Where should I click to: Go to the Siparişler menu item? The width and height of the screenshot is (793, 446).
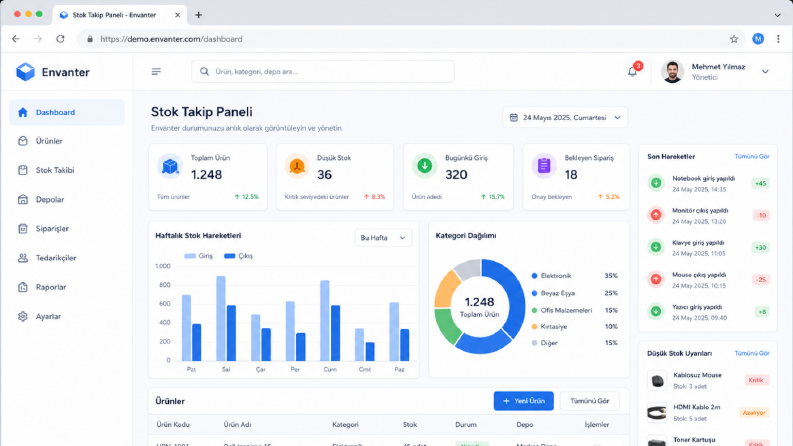(x=67, y=229)
